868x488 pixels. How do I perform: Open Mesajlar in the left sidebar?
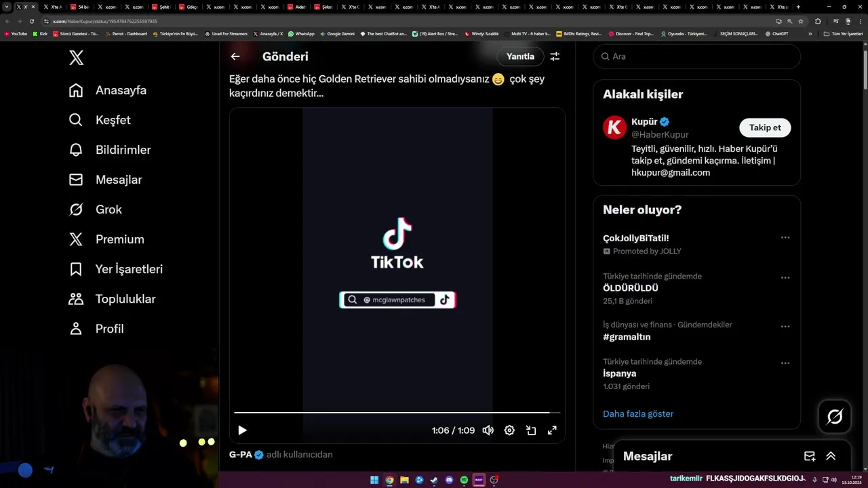pos(105,180)
